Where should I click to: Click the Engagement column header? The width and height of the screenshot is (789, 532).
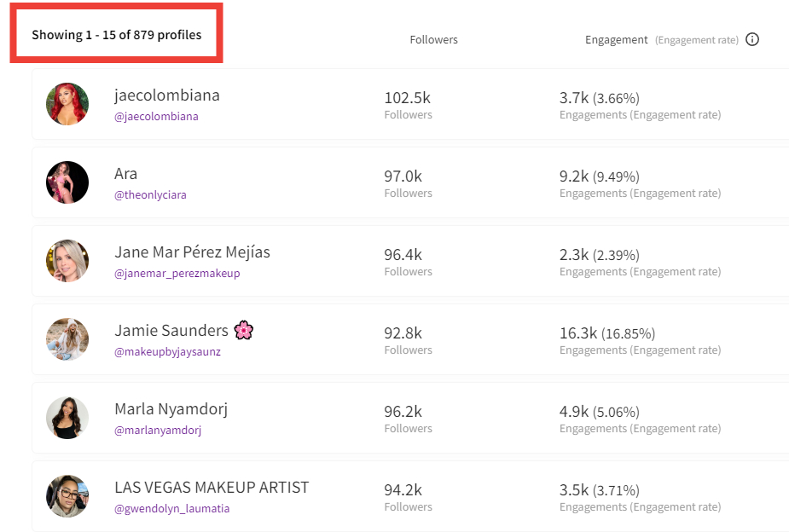617,39
